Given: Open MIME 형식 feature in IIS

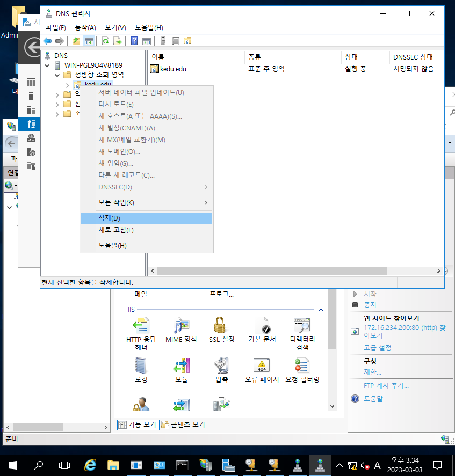Looking at the screenshot, I should (181, 329).
